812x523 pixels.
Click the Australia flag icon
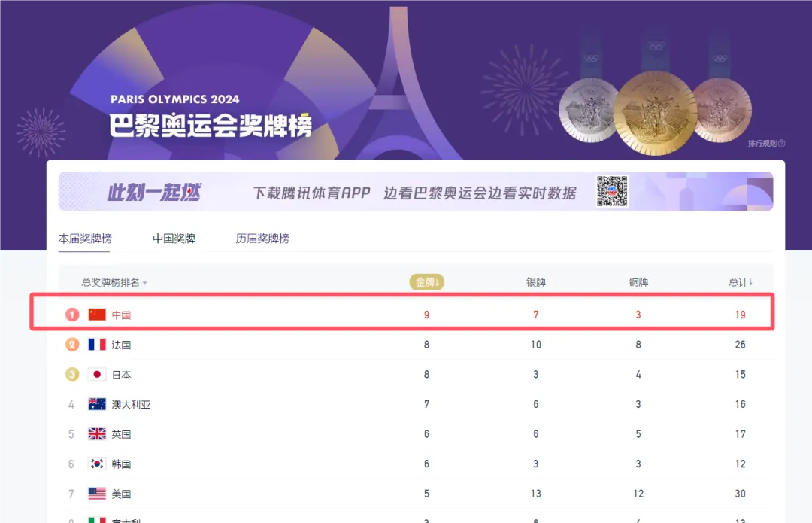coord(97,404)
